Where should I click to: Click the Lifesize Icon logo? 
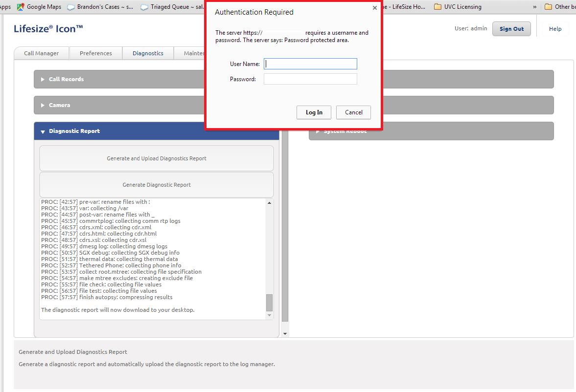coord(47,29)
